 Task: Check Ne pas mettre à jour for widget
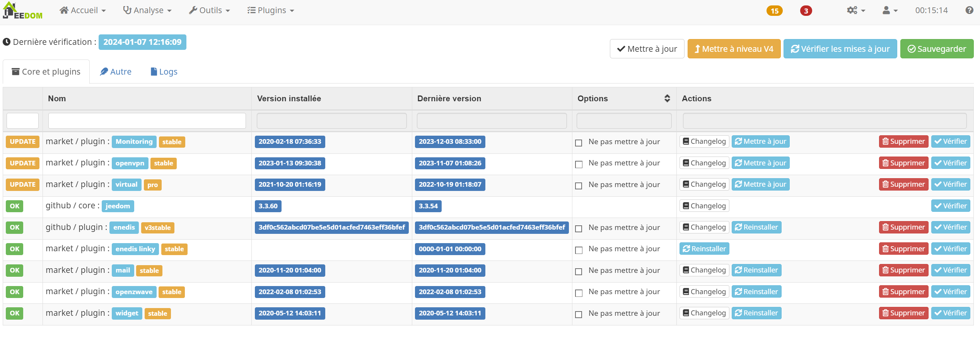pyautogui.click(x=579, y=315)
